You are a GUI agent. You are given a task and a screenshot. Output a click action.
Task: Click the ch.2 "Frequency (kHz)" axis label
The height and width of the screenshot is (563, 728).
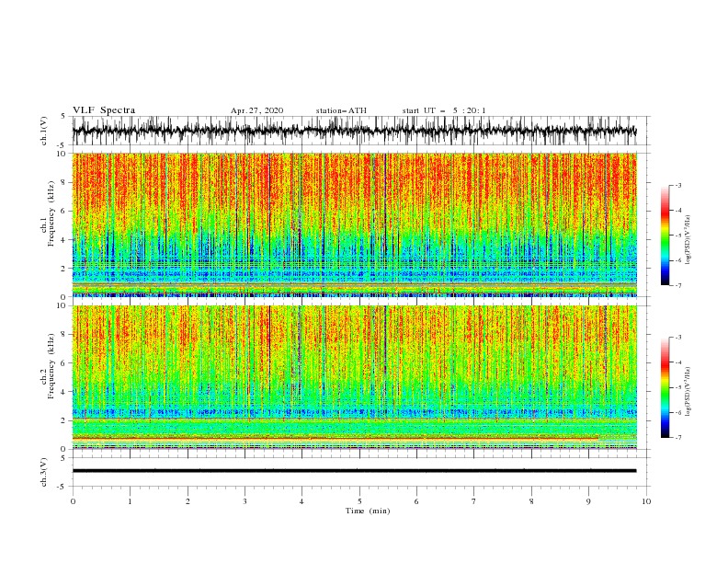[51, 366]
